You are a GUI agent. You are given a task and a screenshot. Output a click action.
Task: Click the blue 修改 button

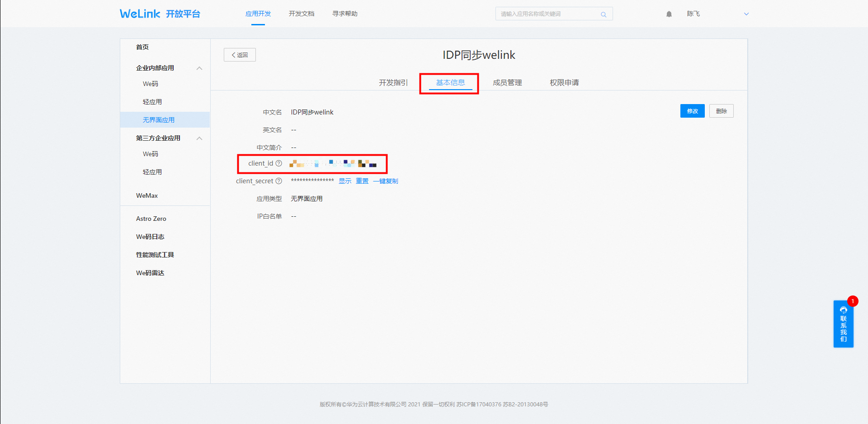click(x=693, y=111)
